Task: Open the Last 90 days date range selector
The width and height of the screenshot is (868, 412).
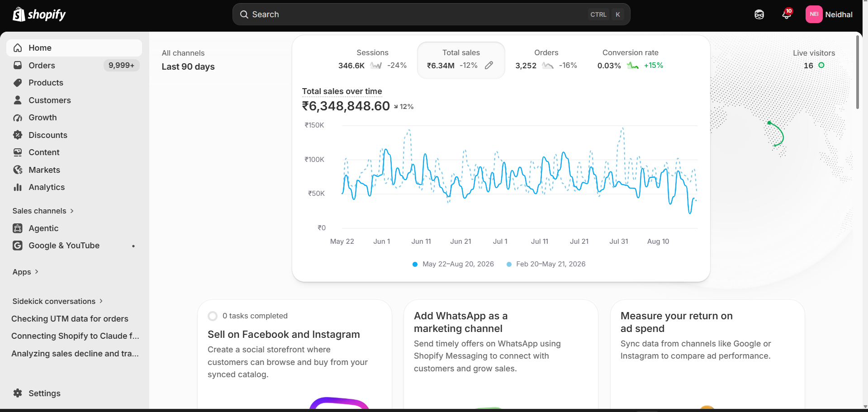Action: click(188, 66)
